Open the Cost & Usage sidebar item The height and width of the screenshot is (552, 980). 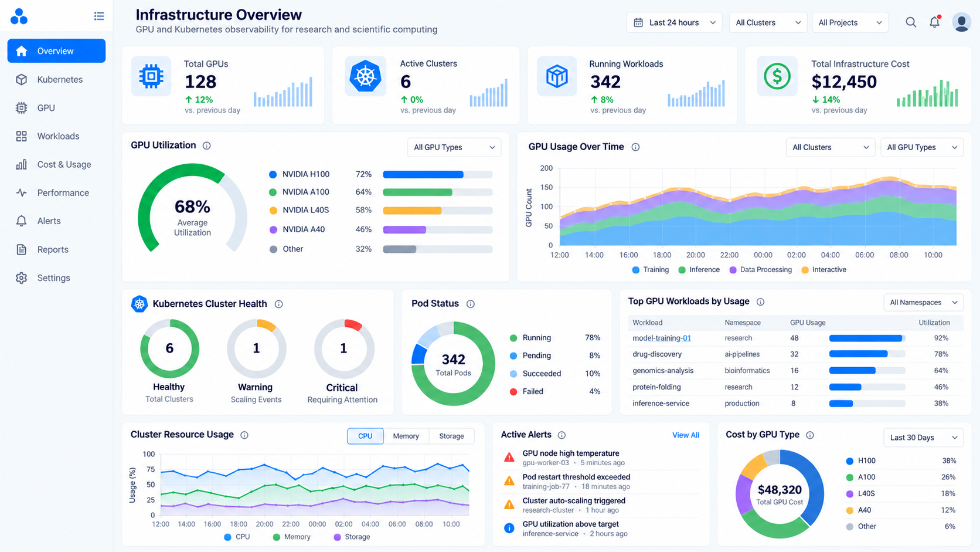click(56, 164)
